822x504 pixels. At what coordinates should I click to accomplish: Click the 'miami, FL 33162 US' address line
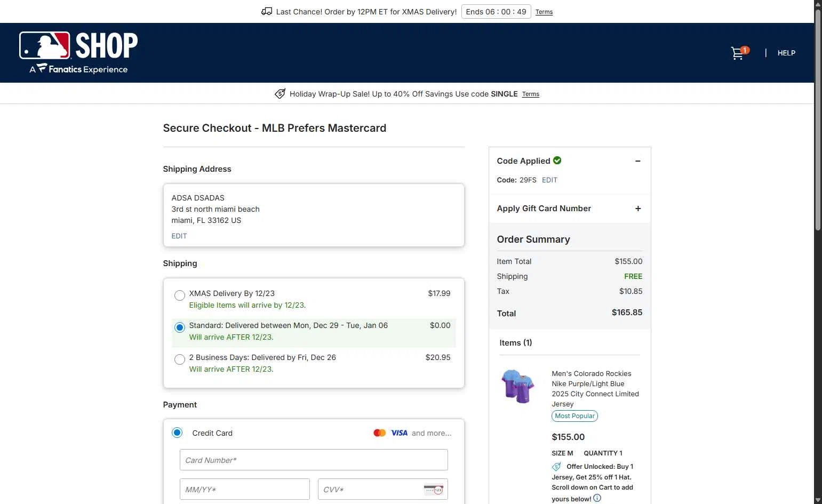tap(206, 220)
